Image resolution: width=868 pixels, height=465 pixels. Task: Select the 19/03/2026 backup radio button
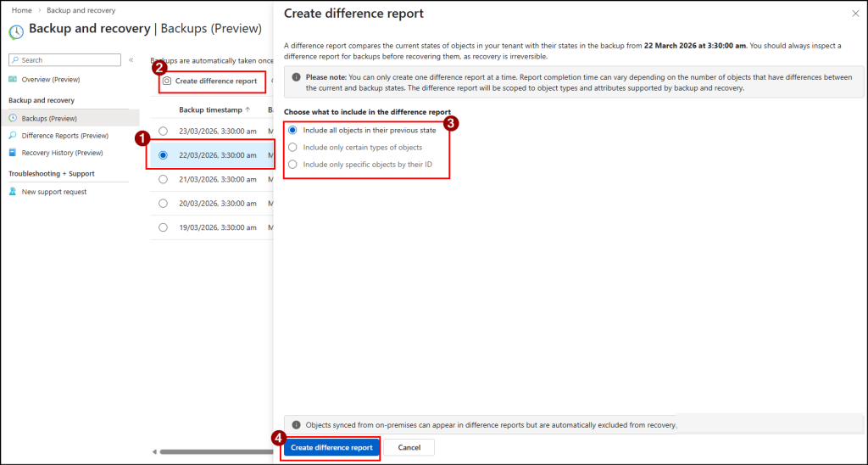163,227
